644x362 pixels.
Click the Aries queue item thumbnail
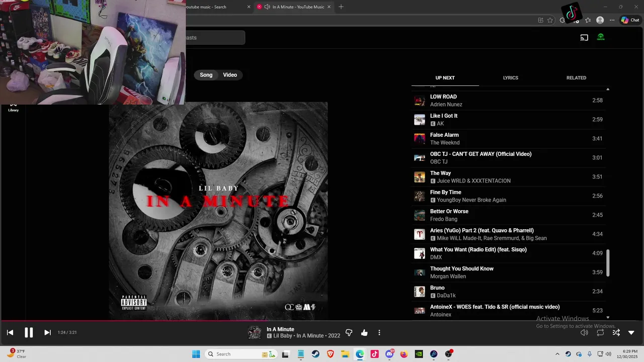(x=420, y=234)
